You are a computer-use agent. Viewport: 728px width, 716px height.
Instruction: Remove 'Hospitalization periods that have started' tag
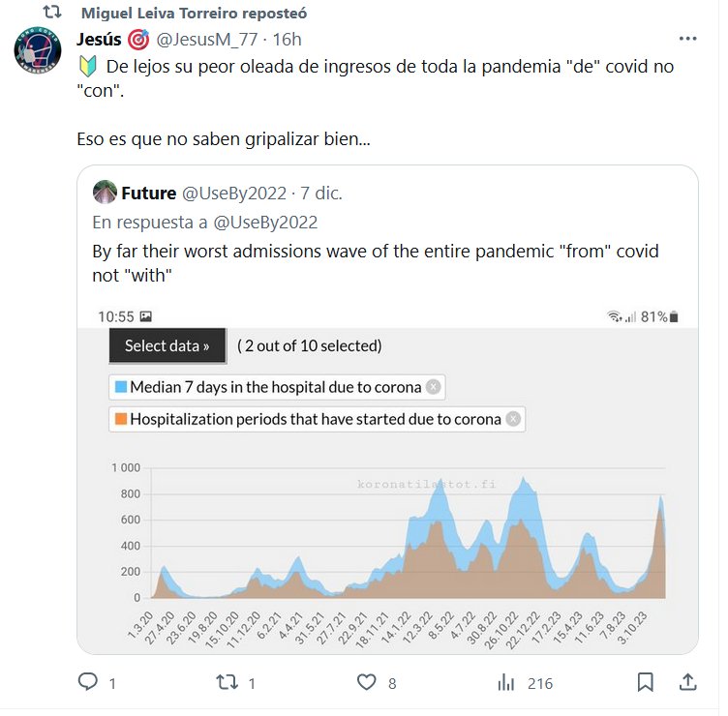[x=513, y=419]
